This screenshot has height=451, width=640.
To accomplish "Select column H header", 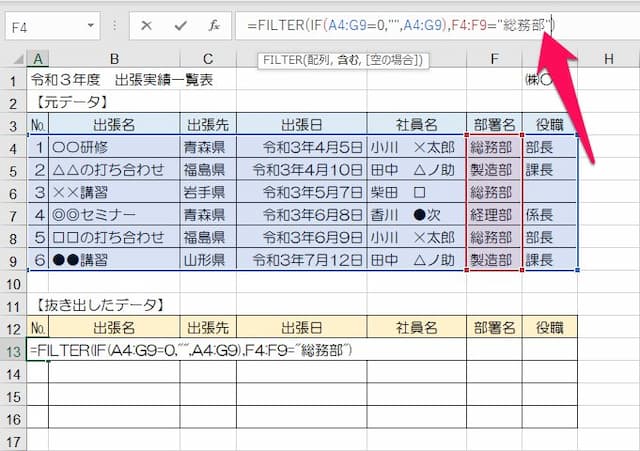I will click(609, 59).
